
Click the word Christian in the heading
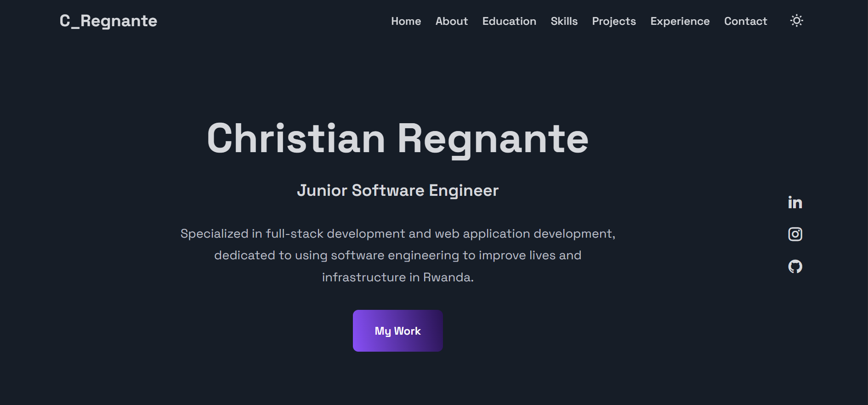[296, 139]
